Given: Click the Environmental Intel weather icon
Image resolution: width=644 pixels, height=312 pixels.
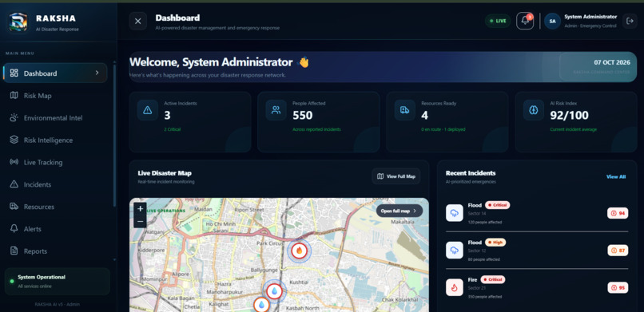Looking at the screenshot, I should tap(14, 117).
